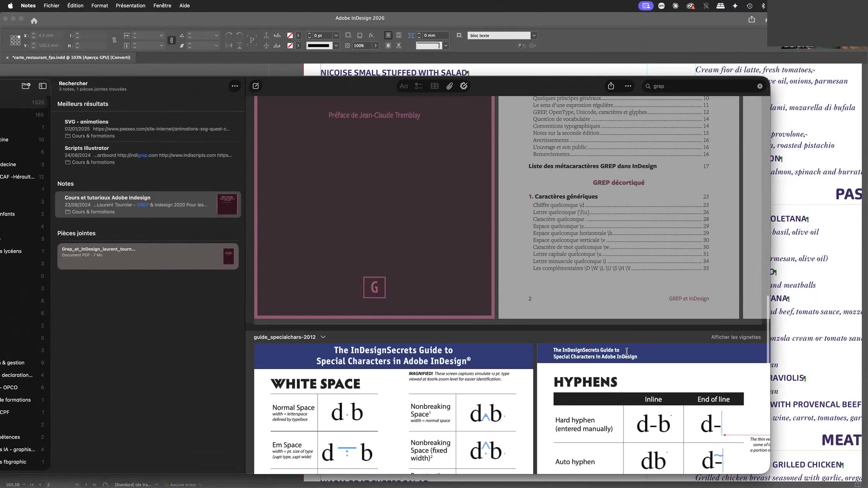Open Time Machine icon in menu bar

749,6
